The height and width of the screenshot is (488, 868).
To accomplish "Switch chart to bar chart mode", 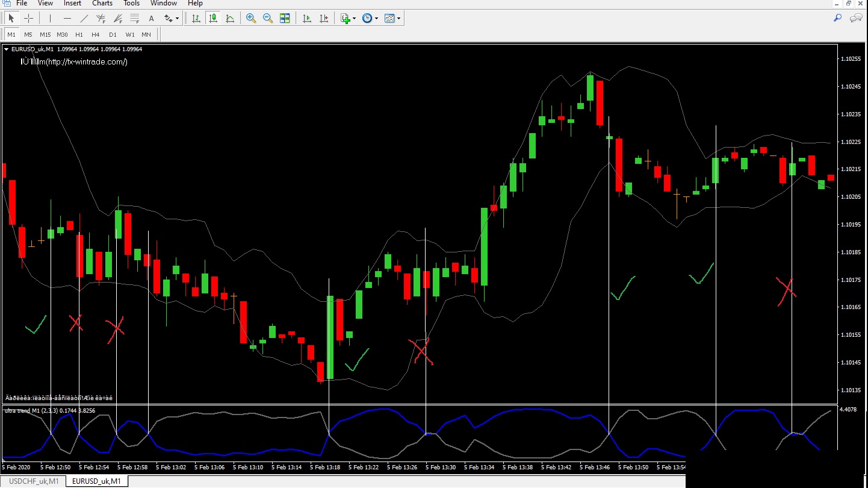I will click(196, 18).
